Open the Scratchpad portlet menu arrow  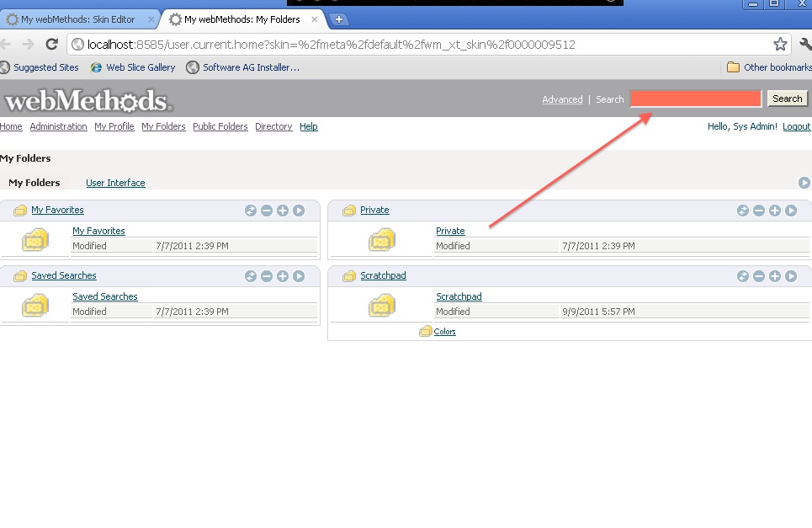(791, 276)
